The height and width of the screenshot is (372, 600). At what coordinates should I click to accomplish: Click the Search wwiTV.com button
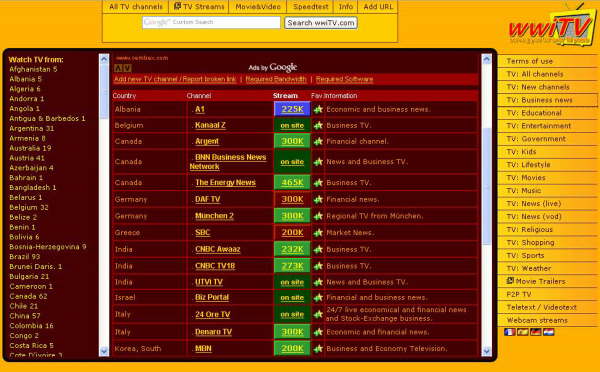321,23
